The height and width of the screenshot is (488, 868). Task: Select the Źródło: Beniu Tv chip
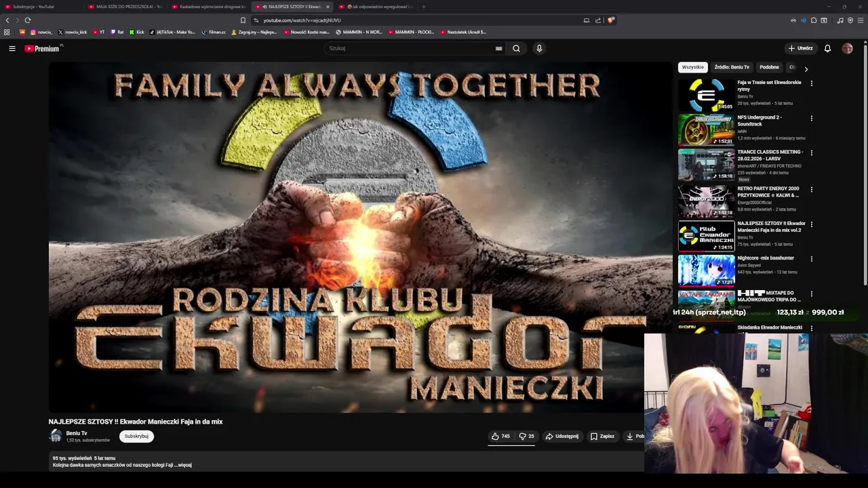[x=732, y=67]
